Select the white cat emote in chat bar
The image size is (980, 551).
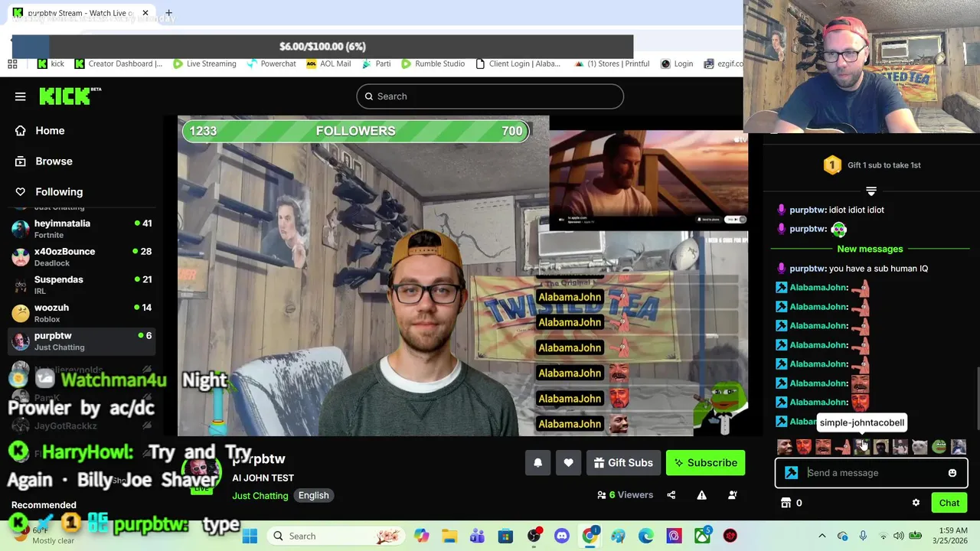(920, 447)
